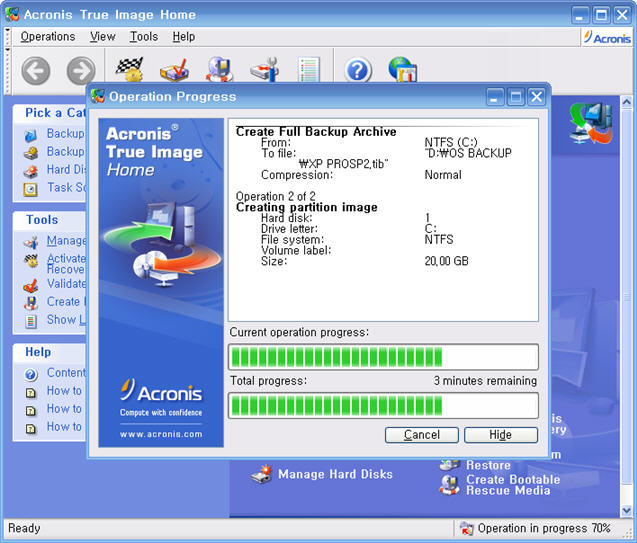This screenshot has height=543, width=637.
Task: Open the Operations menu
Action: tap(48, 37)
